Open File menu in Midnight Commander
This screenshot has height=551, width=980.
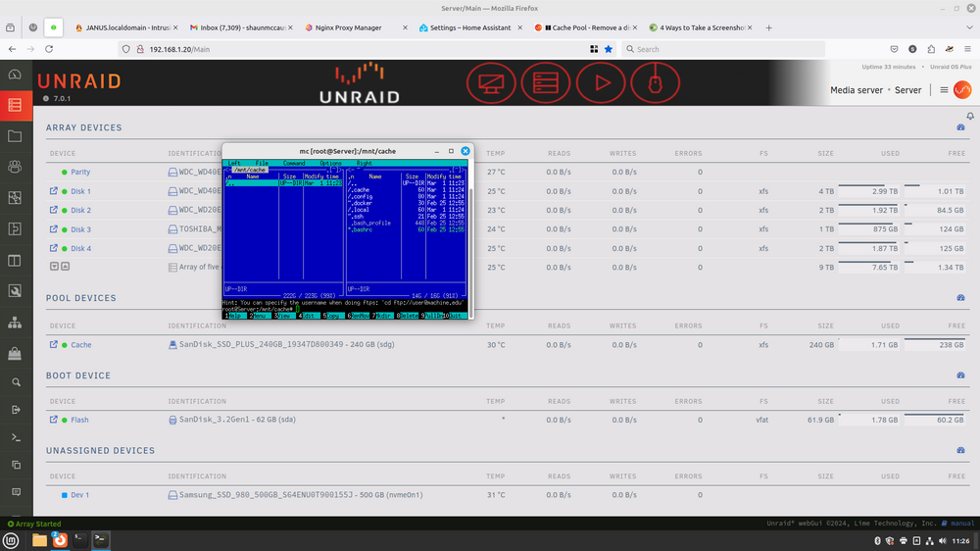tap(262, 163)
